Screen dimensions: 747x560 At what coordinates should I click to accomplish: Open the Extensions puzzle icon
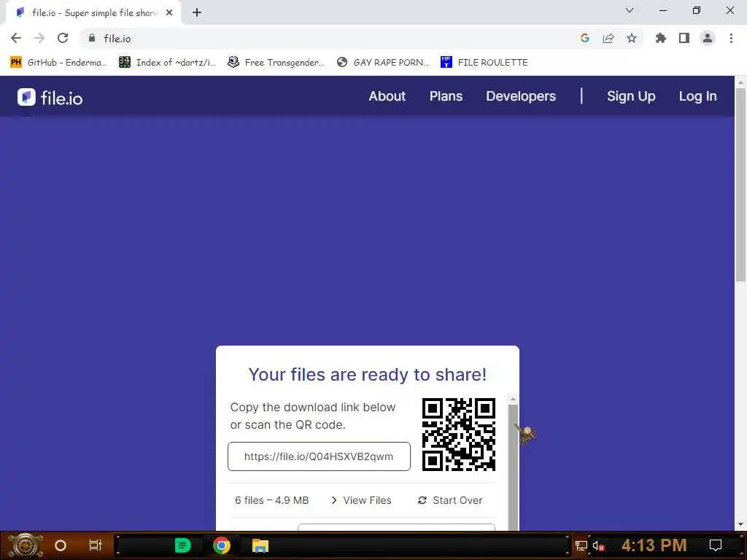point(661,38)
